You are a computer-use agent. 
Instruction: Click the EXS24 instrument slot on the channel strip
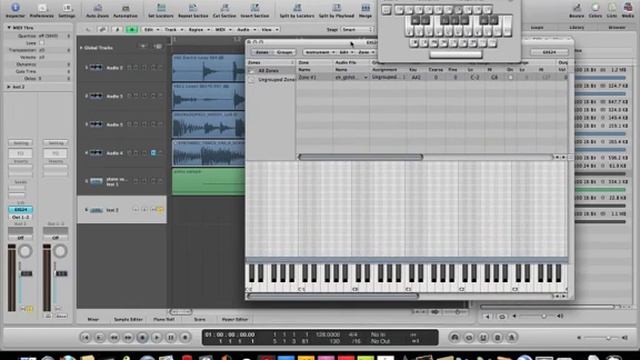(20, 209)
